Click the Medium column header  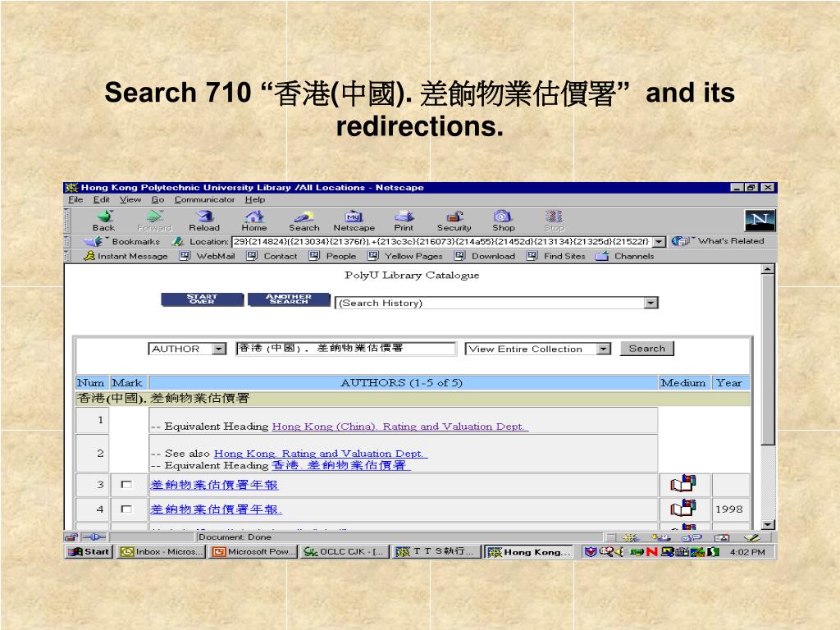click(x=683, y=383)
